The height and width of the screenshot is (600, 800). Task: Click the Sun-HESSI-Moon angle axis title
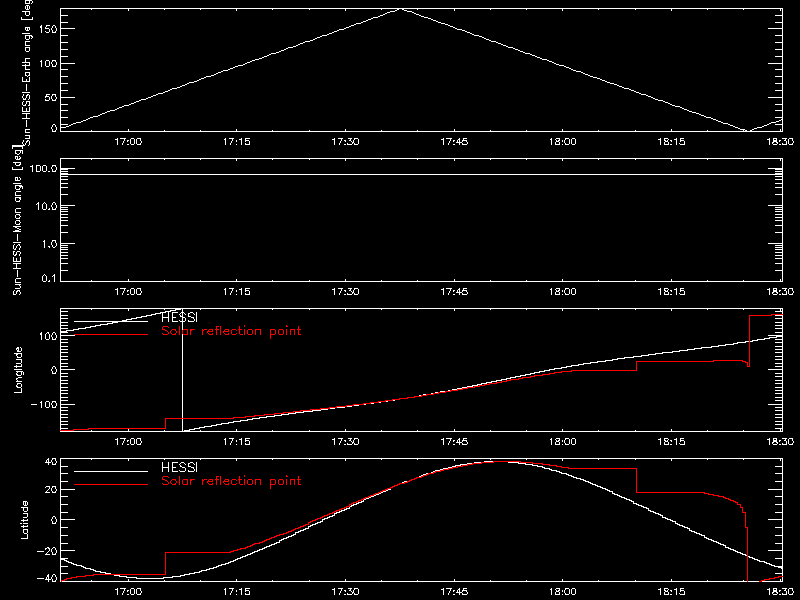pyautogui.click(x=17, y=220)
